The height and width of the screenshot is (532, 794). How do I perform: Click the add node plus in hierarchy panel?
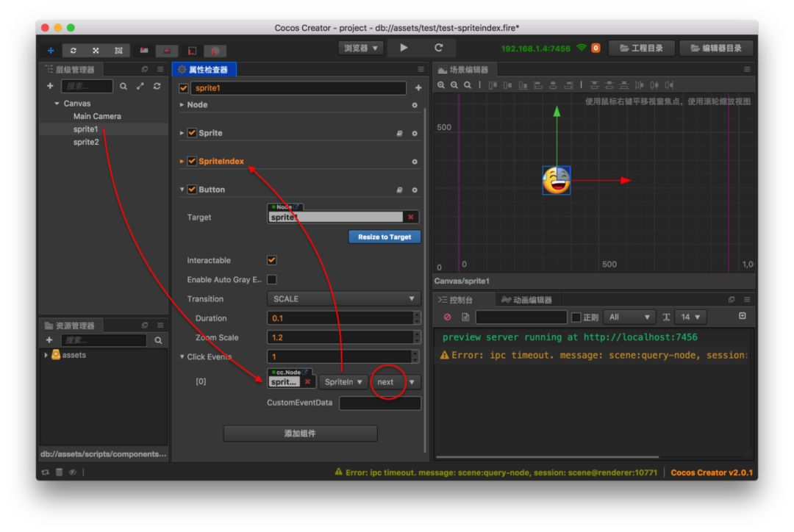point(50,87)
